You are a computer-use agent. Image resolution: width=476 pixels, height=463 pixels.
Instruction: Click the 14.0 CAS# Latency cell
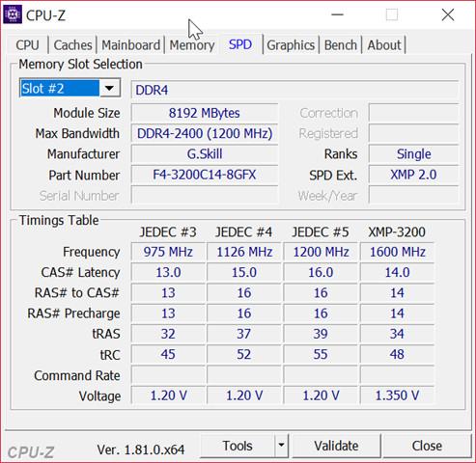click(x=397, y=272)
